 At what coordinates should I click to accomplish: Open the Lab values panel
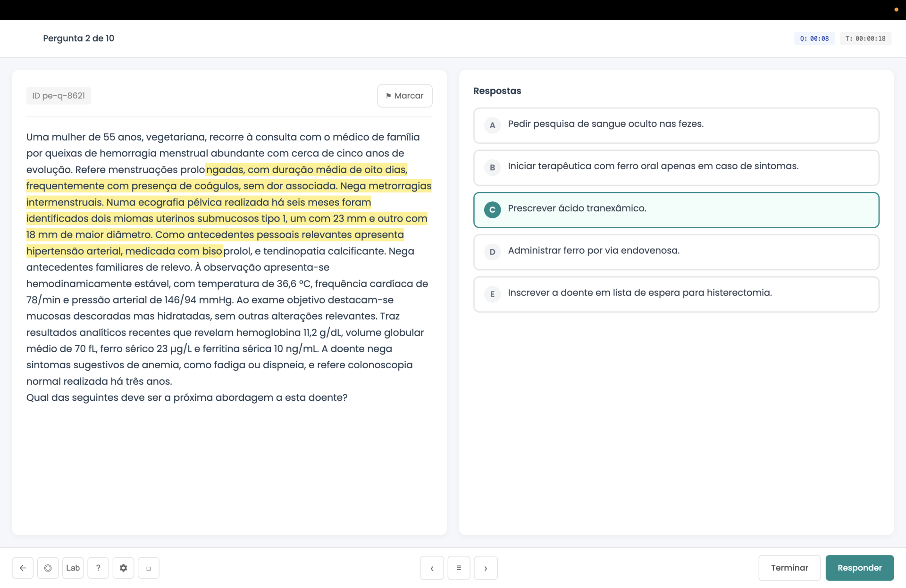tap(73, 568)
